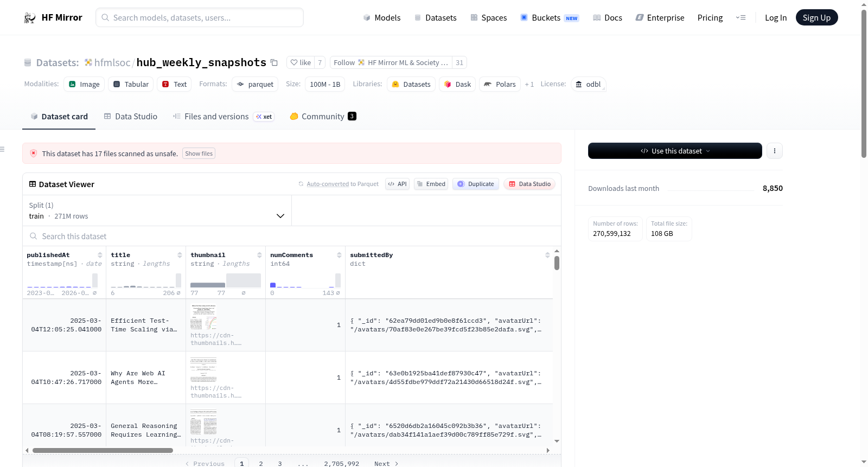Select the Polars library tag
Viewport: 868px width, 467px height.
(x=500, y=84)
